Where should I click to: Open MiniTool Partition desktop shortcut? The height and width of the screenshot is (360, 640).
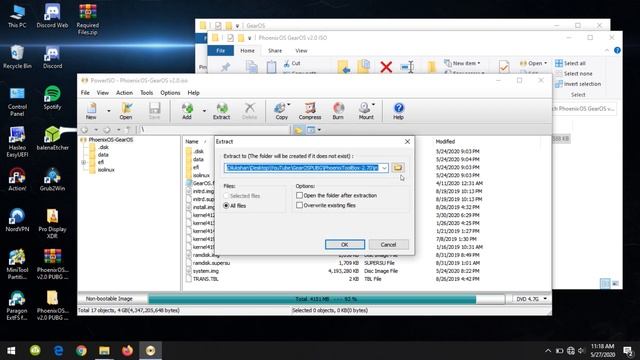point(17,264)
